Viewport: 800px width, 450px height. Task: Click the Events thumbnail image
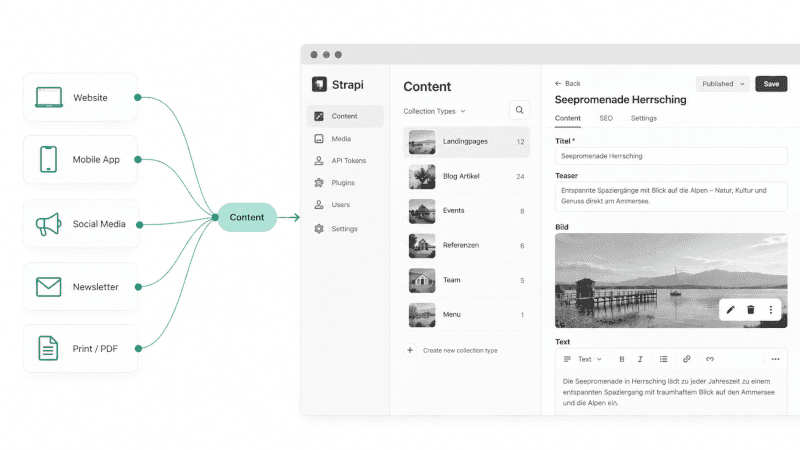[x=422, y=211]
